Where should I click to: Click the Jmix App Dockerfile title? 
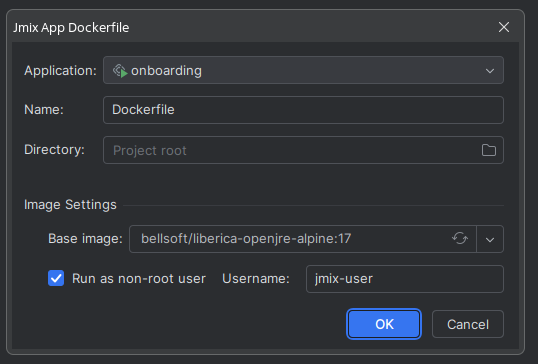(71, 27)
